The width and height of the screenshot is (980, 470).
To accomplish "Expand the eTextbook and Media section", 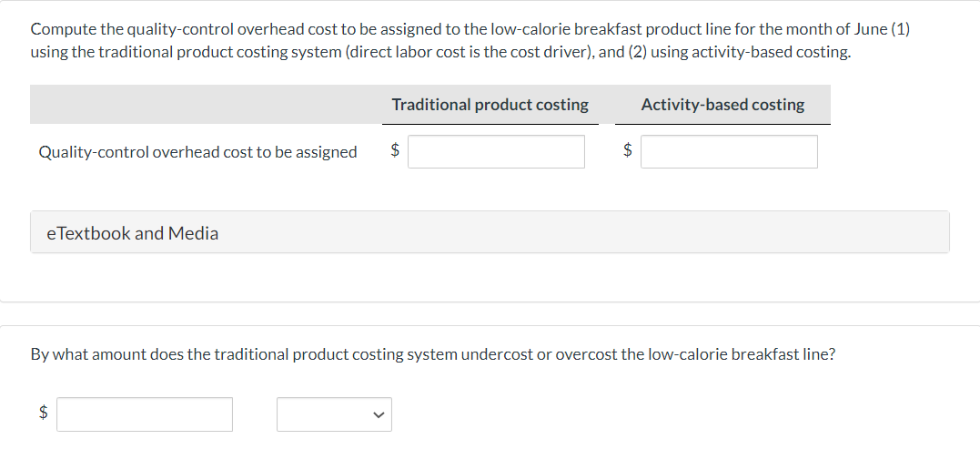I will pos(490,232).
